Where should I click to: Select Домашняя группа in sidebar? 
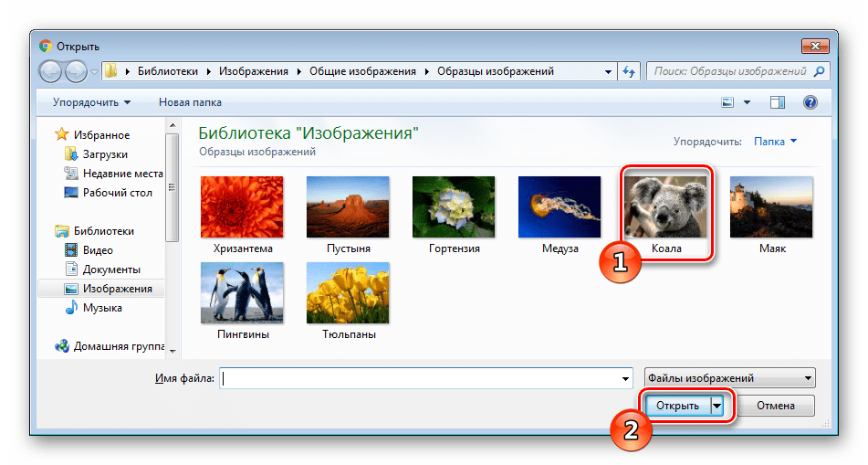point(119,346)
